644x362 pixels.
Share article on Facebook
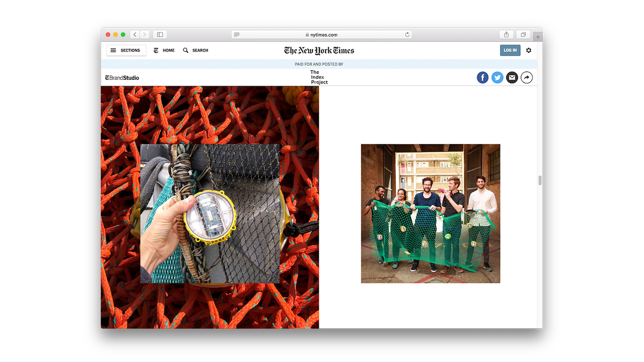tap(482, 78)
